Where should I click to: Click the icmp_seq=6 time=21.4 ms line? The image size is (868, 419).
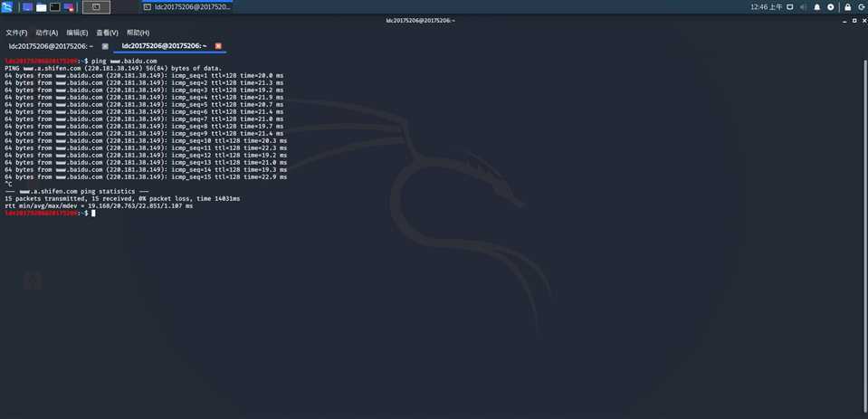coord(144,111)
